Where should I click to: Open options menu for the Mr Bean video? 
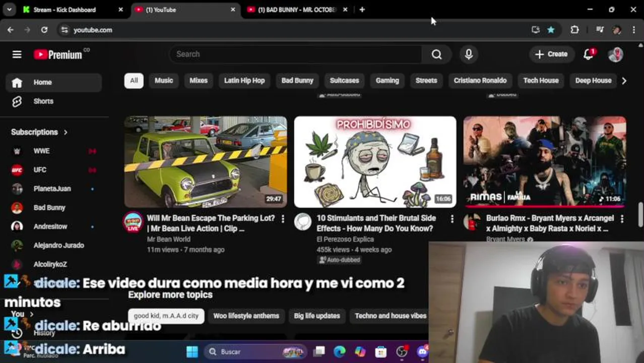[x=283, y=219]
